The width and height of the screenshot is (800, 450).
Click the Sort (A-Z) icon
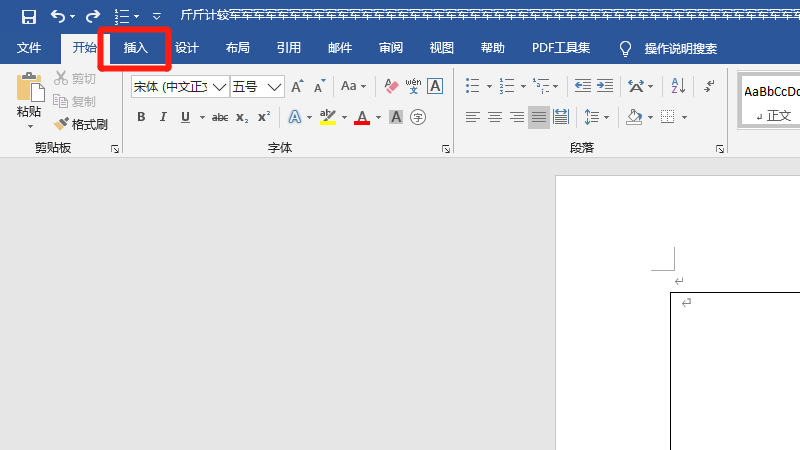(676, 87)
